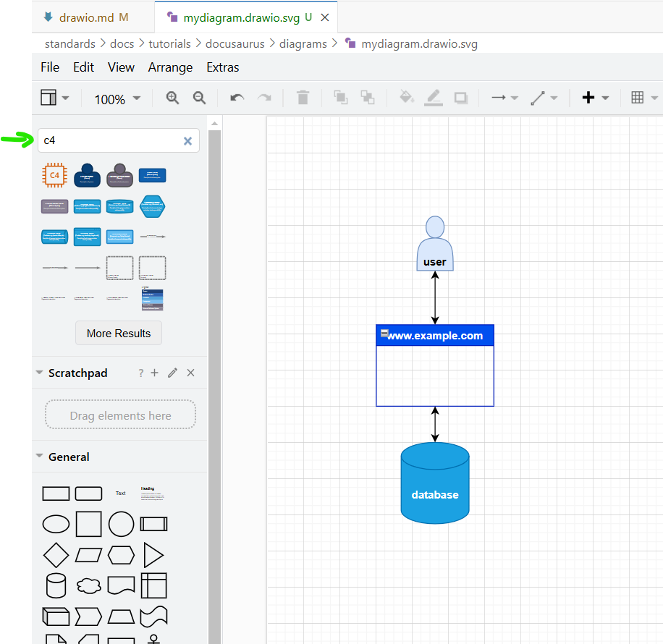This screenshot has height=644, width=663.
Task: Click the Undo arrow icon
Action: [x=237, y=98]
